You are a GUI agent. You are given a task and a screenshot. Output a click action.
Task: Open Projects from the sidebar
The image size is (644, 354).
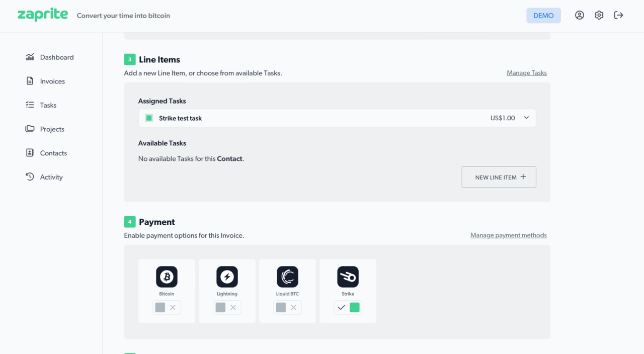[52, 129]
